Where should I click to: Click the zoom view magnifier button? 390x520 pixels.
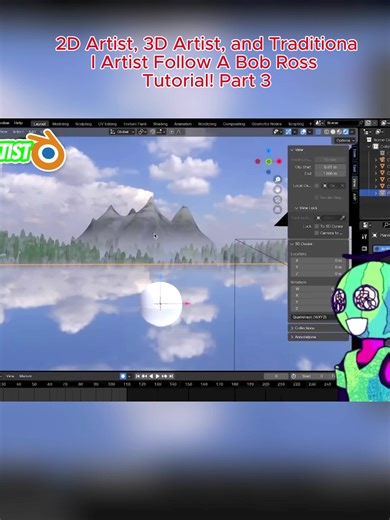coord(277,180)
